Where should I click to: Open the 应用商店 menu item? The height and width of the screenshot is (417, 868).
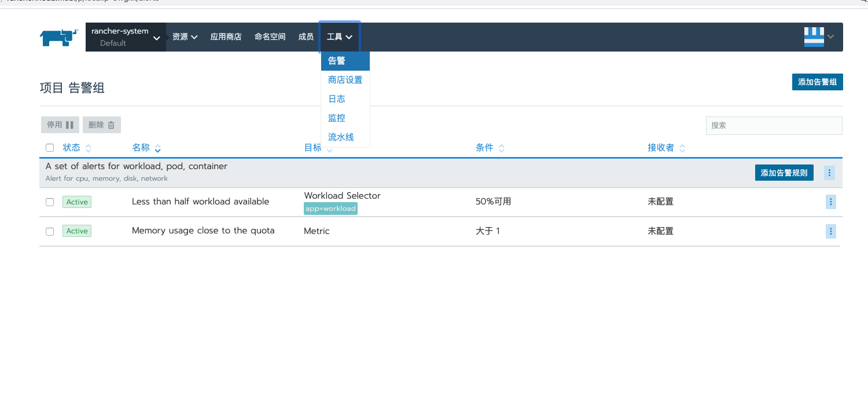[x=226, y=36]
